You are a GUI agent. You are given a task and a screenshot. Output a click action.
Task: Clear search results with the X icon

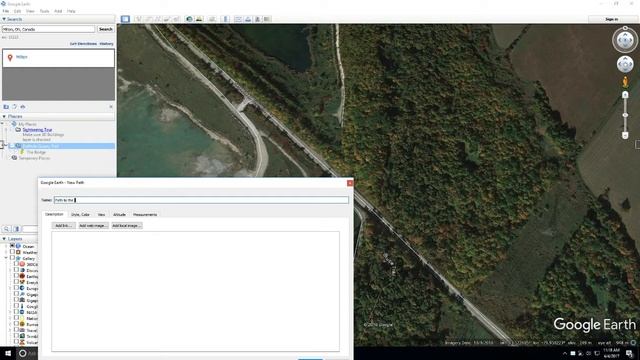point(111,107)
